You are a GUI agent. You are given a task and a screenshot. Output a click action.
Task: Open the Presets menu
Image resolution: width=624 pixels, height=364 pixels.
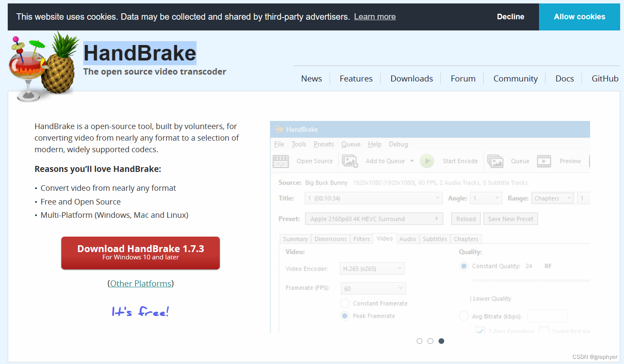pyautogui.click(x=324, y=144)
